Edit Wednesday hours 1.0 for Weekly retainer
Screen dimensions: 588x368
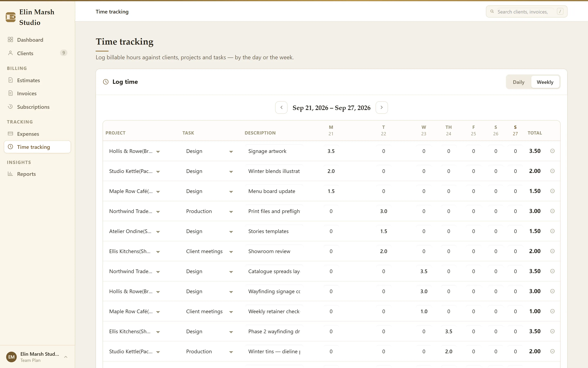tap(424, 312)
